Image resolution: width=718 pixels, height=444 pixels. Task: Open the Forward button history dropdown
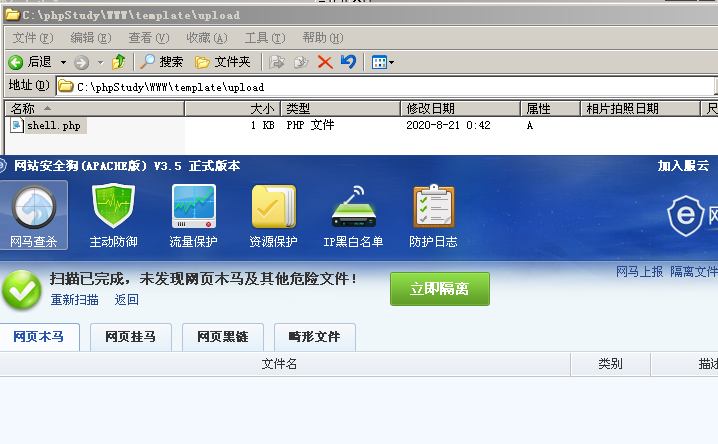pos(100,62)
